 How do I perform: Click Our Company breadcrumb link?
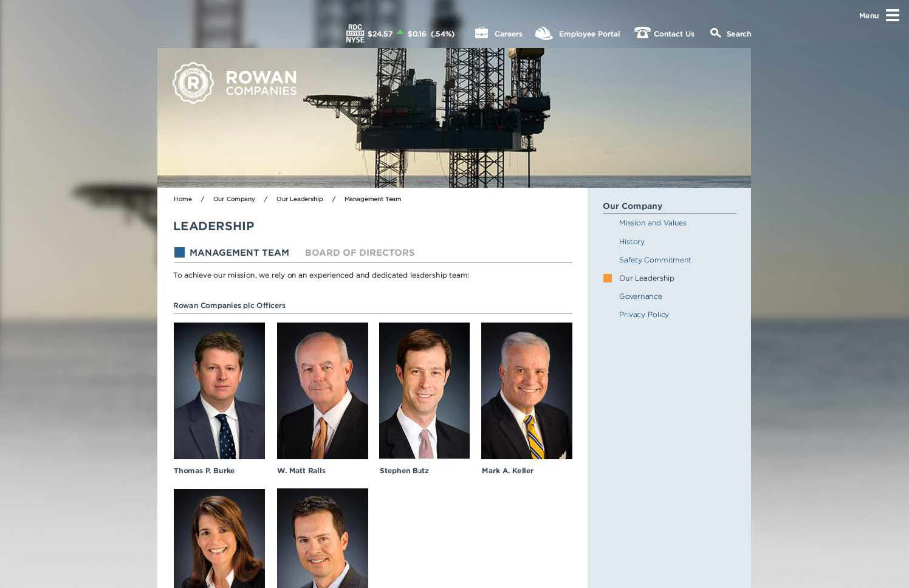point(234,199)
